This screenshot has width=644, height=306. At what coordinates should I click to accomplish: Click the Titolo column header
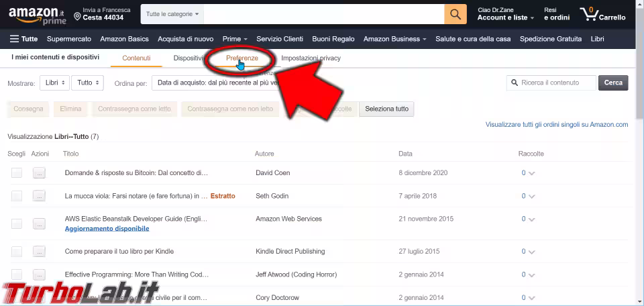(70, 154)
